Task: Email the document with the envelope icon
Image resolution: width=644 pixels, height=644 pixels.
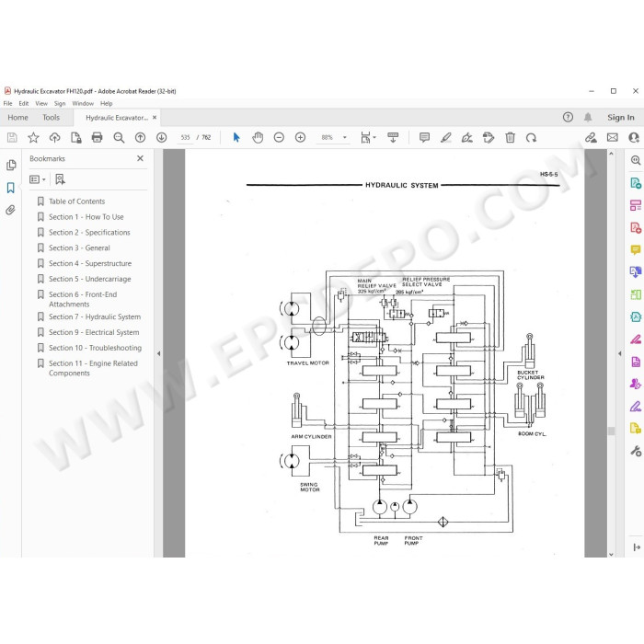Action: (613, 138)
